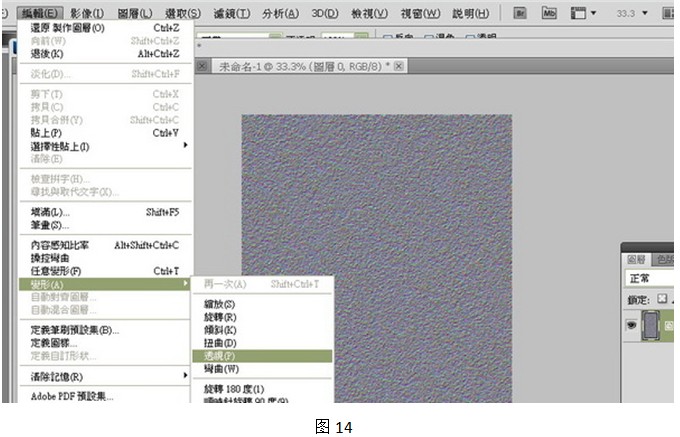
Task: Expand the 選擇性貼上(I) submenu
Action: (x=105, y=147)
